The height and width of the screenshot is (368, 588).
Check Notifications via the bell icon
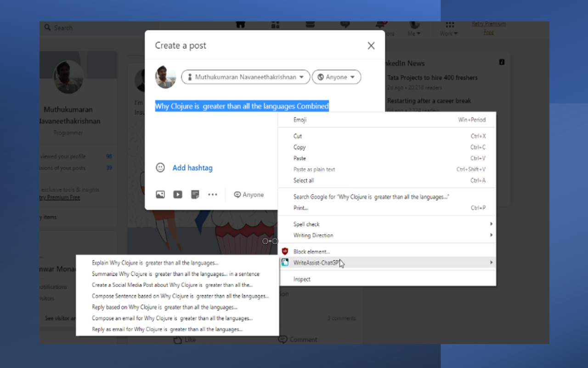coord(380,23)
